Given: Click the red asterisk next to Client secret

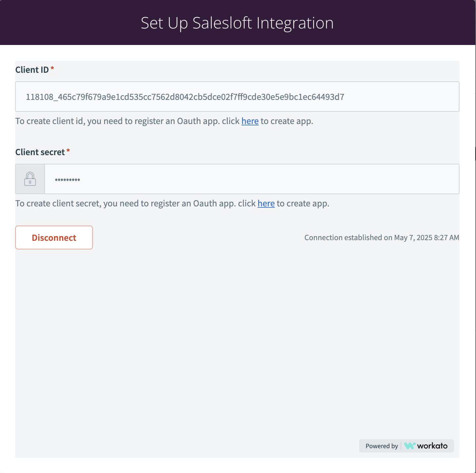Looking at the screenshot, I should coord(68,150).
